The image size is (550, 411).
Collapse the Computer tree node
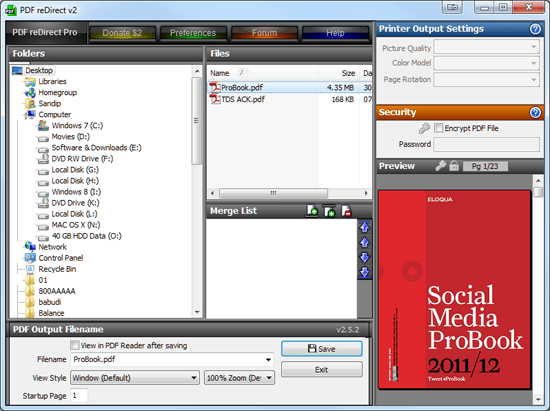[x=24, y=115]
